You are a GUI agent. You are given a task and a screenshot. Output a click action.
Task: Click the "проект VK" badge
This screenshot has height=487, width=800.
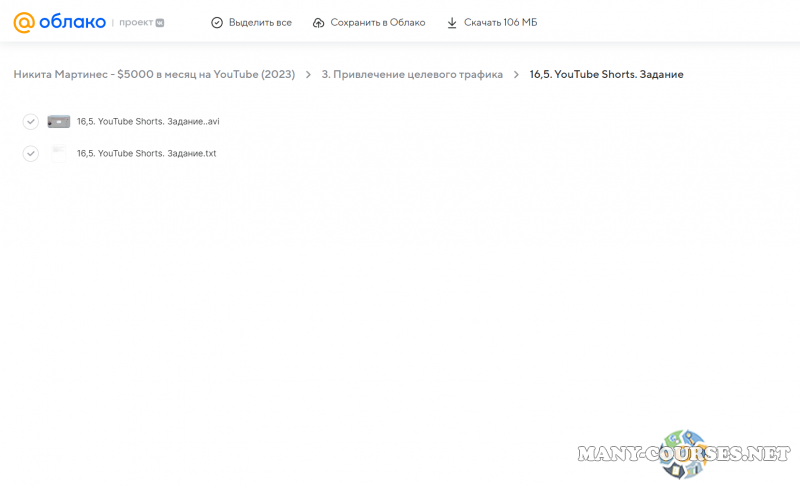141,22
